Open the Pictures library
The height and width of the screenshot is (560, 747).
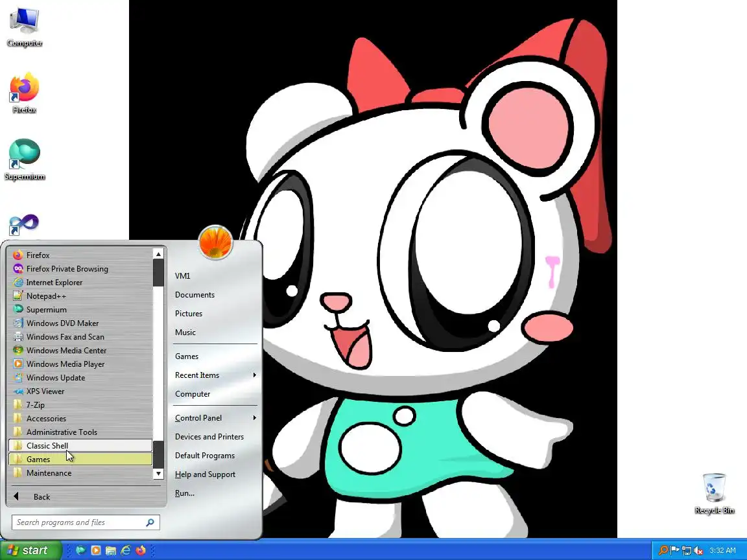click(215, 313)
